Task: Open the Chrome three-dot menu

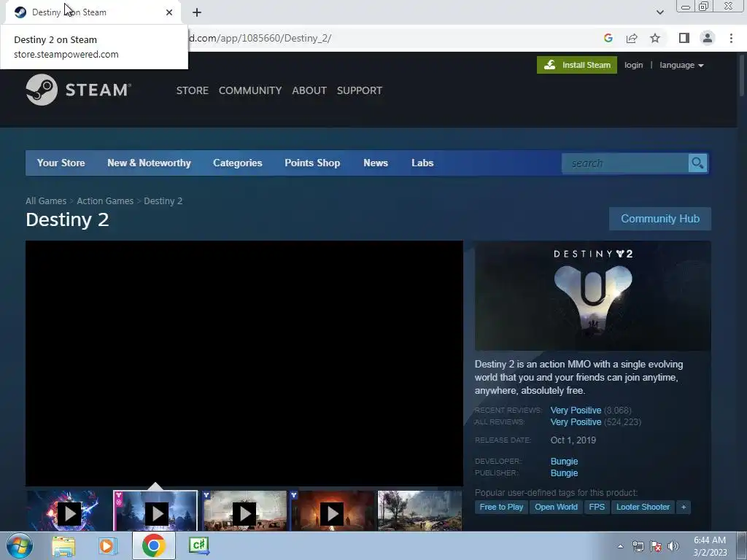Action: click(731, 38)
